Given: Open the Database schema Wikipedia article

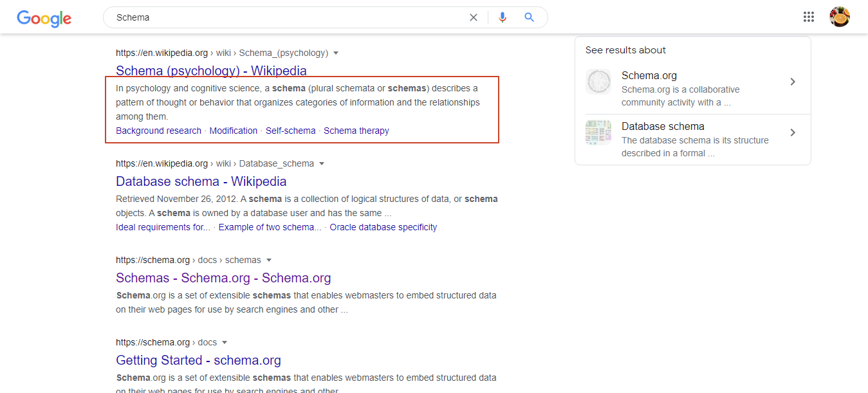Looking at the screenshot, I should [x=201, y=181].
